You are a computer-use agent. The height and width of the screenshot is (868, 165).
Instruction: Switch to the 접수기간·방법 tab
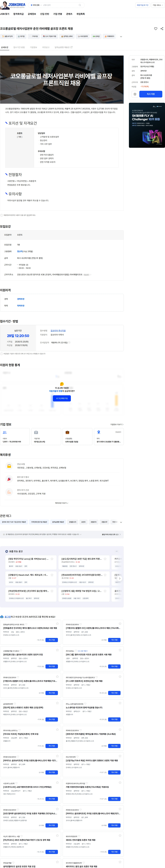19,47
